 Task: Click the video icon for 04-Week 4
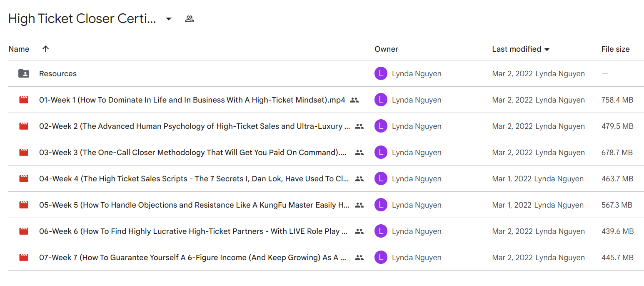point(24,179)
